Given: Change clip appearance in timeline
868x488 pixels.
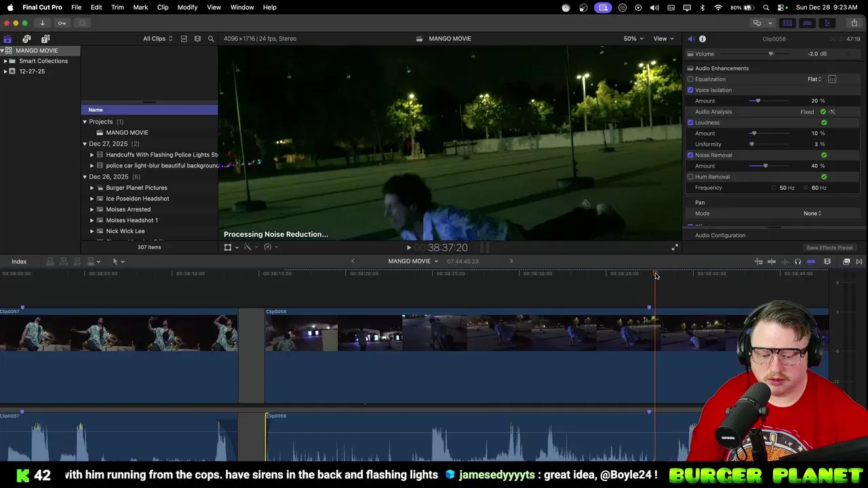Looking at the screenshot, I should point(827,262).
